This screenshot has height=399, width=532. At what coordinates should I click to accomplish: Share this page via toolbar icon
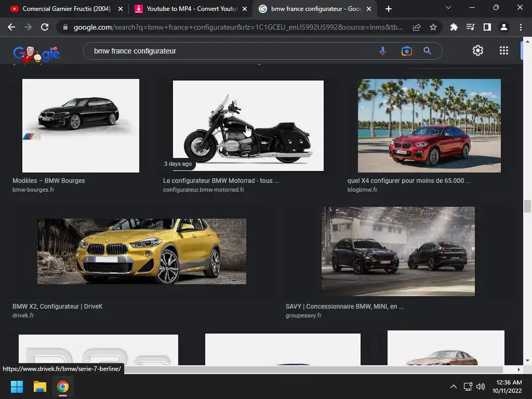click(x=417, y=27)
